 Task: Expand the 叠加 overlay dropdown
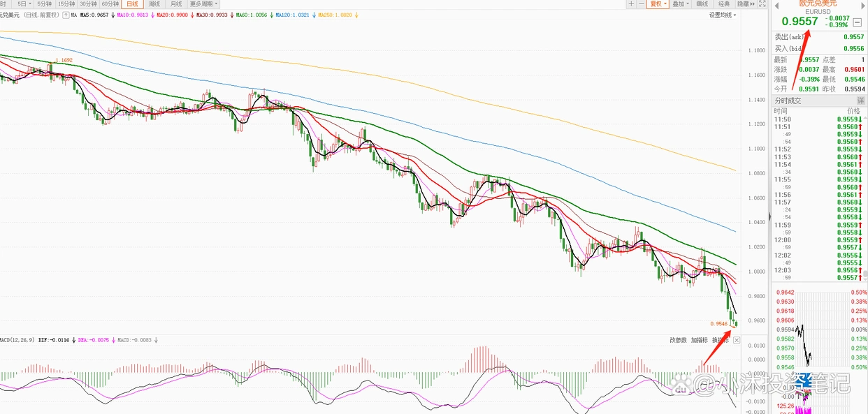[x=681, y=3]
